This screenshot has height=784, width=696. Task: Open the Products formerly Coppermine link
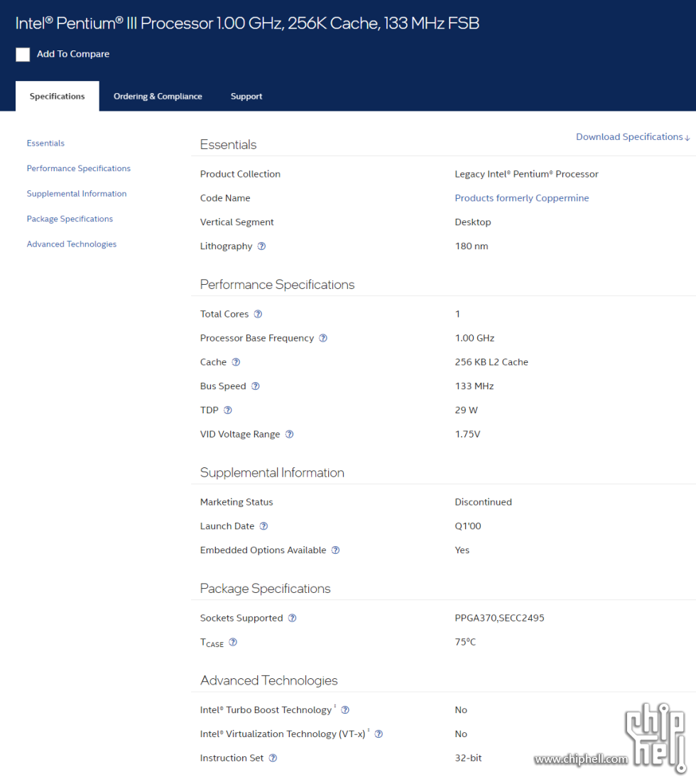(521, 198)
